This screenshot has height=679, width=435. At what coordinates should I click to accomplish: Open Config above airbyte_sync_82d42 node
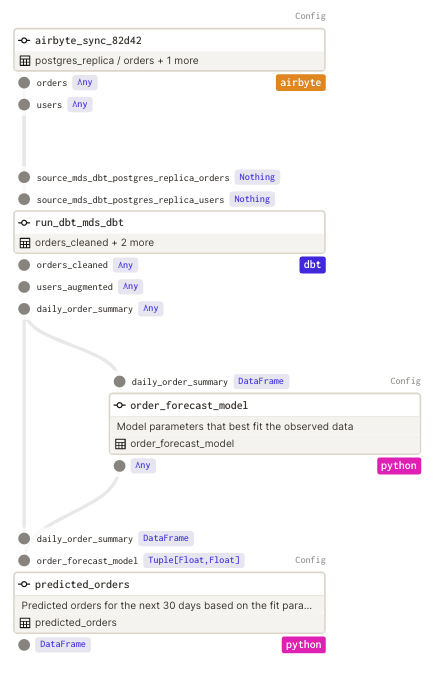(x=310, y=16)
